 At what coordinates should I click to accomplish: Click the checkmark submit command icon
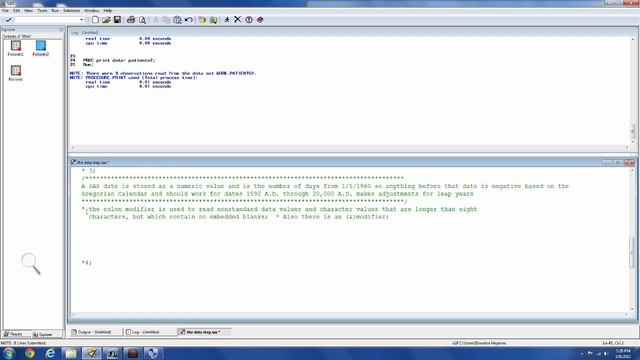[8, 20]
